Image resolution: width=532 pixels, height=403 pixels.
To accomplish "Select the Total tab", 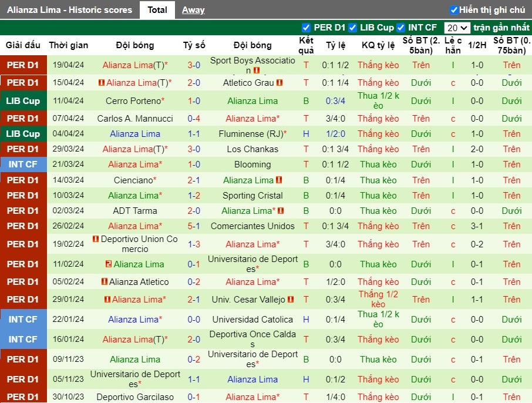I will pos(157,10).
